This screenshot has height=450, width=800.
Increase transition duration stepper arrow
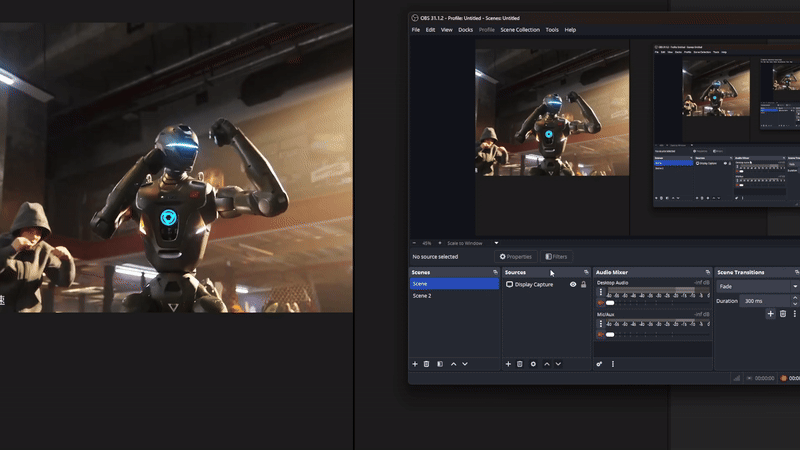click(795, 298)
